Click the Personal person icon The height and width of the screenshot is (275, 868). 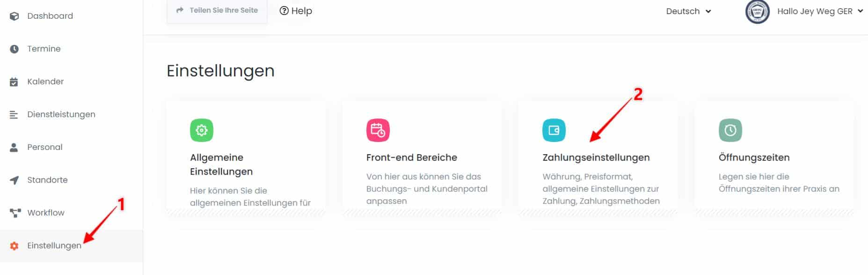[14, 147]
